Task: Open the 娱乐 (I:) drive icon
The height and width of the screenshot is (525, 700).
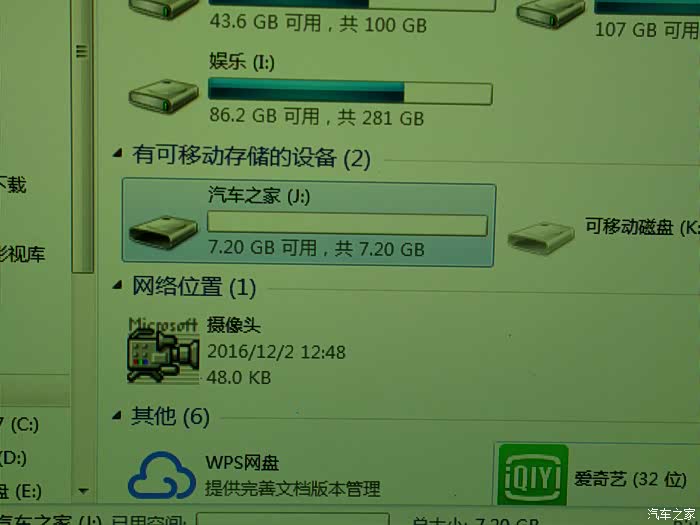Action: tap(163, 96)
